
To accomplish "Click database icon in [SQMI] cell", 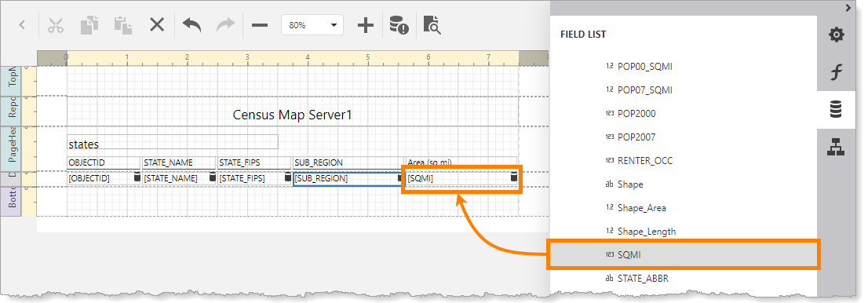I will pyautogui.click(x=514, y=177).
